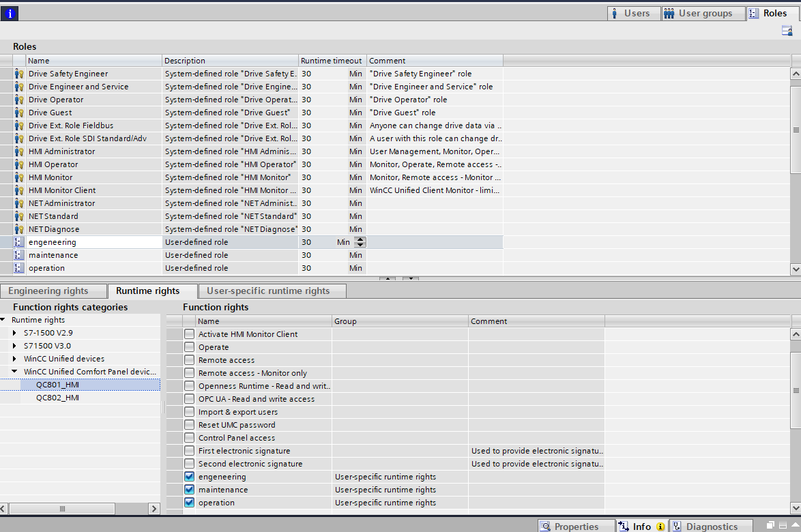Click the Group column header in Function rights
This screenshot has width=801, height=532.
click(x=400, y=321)
